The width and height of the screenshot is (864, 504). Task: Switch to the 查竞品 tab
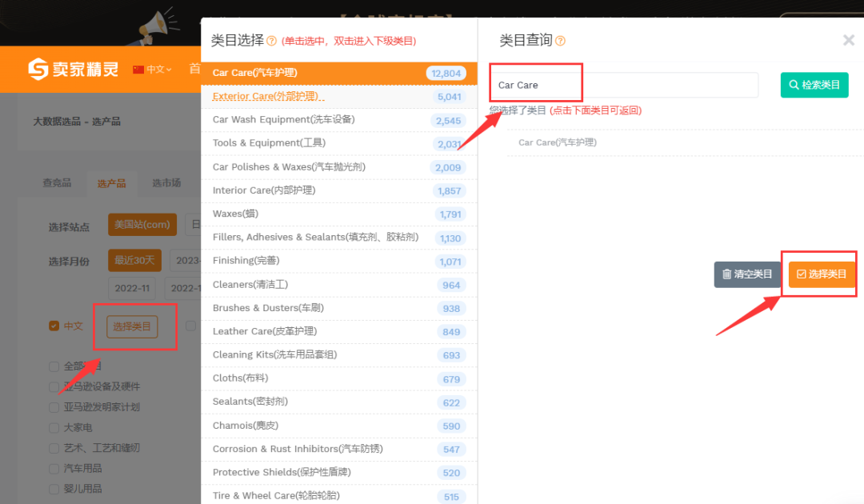(56, 182)
